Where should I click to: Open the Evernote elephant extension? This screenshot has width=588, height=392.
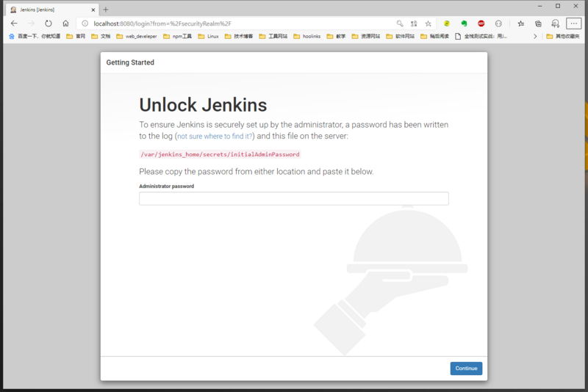coord(464,23)
